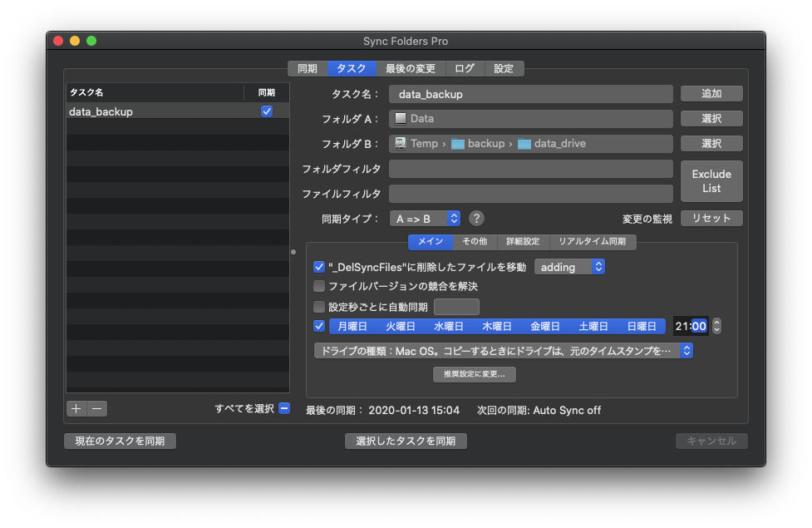The image size is (812, 528).
Task: Uncheck move deleted files to _DelSyncFiles
Action: pos(319,268)
